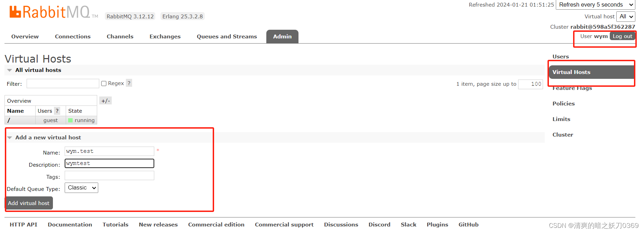Open the GitHub footer link
This screenshot has width=644, height=232.
click(469, 224)
